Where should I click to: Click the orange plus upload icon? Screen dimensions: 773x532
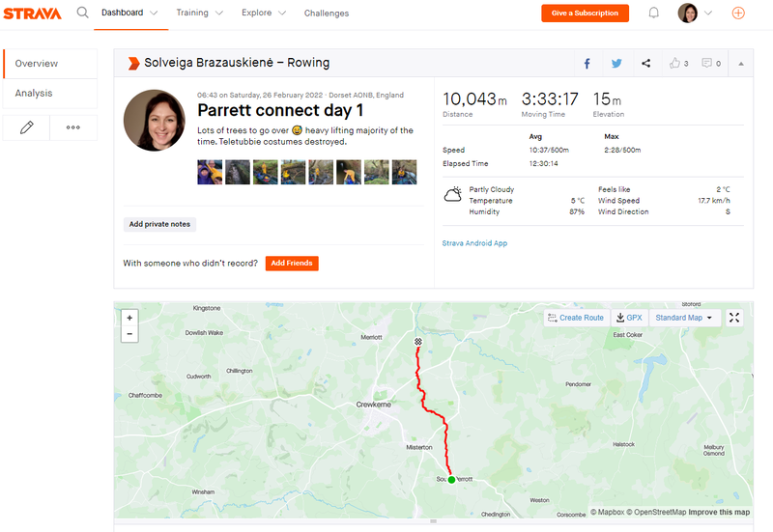click(x=738, y=13)
